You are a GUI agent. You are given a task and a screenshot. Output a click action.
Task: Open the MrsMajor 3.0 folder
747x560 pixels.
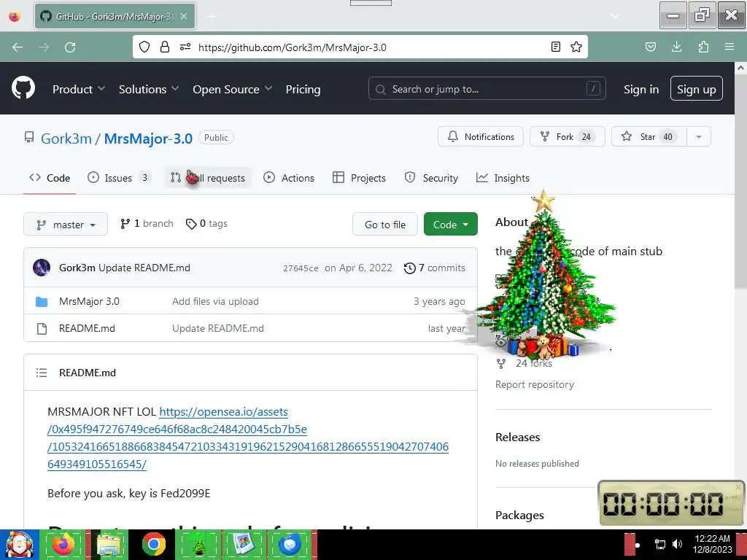(x=89, y=301)
